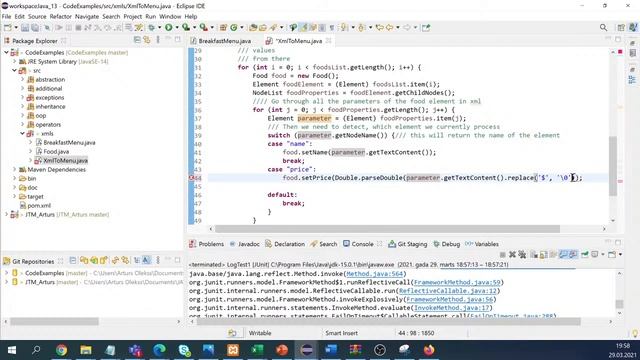Click the Remove Launch X icon in Console
640x360 pixels.
512,255
